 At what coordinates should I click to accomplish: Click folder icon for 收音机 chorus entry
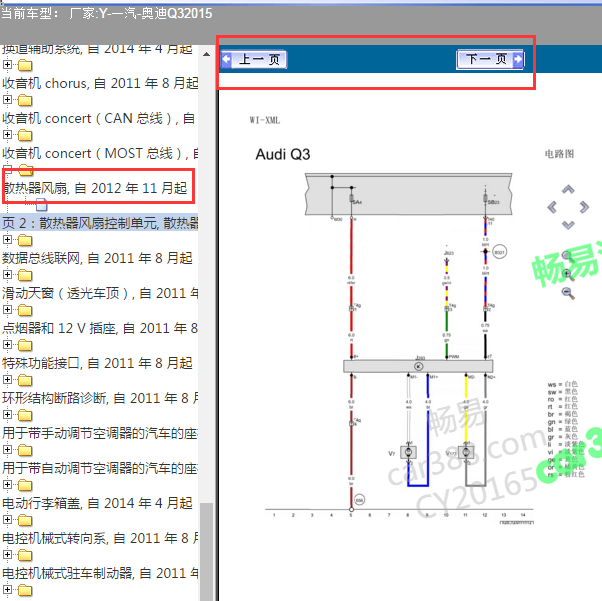(x=25, y=65)
